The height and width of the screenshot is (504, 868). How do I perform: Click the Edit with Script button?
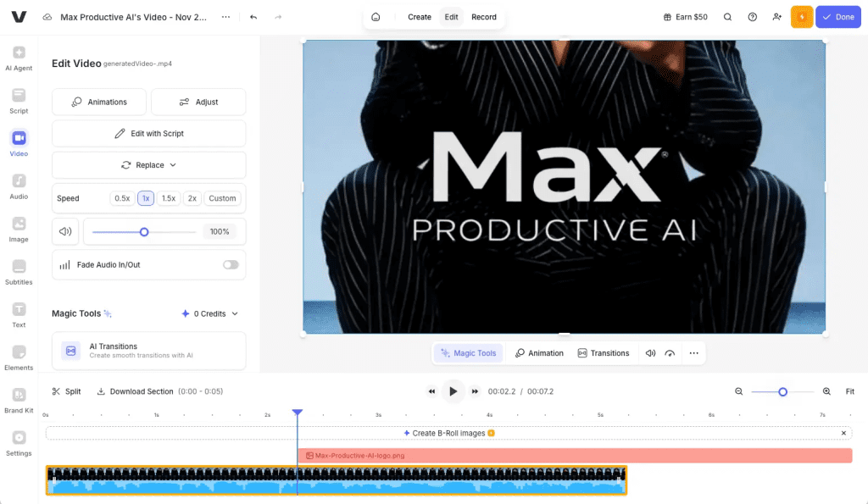pos(149,134)
